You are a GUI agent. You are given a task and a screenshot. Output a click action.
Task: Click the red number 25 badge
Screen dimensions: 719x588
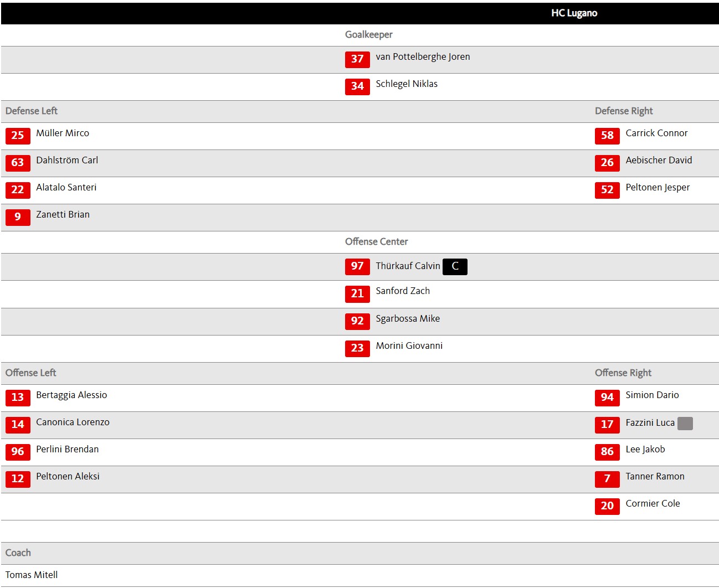coord(18,136)
